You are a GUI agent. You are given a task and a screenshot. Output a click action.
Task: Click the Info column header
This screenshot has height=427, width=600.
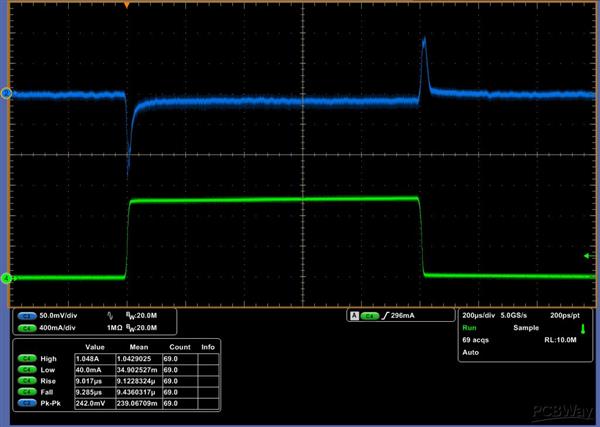(208, 347)
